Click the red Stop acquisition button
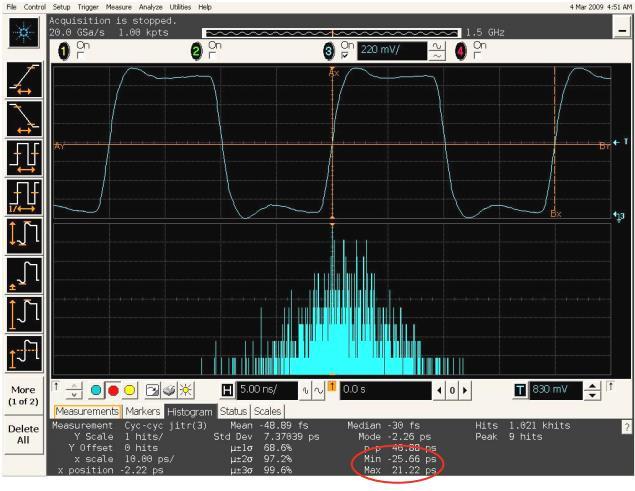 pyautogui.click(x=113, y=391)
